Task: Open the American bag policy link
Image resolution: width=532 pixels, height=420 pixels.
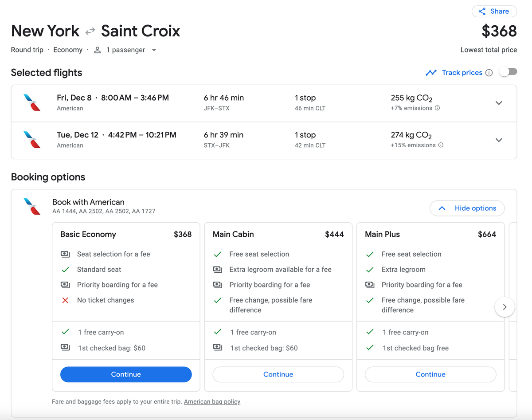Action: tap(212, 401)
